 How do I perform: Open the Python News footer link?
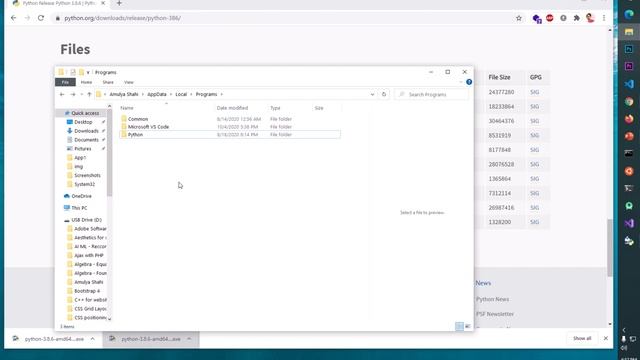click(x=492, y=299)
